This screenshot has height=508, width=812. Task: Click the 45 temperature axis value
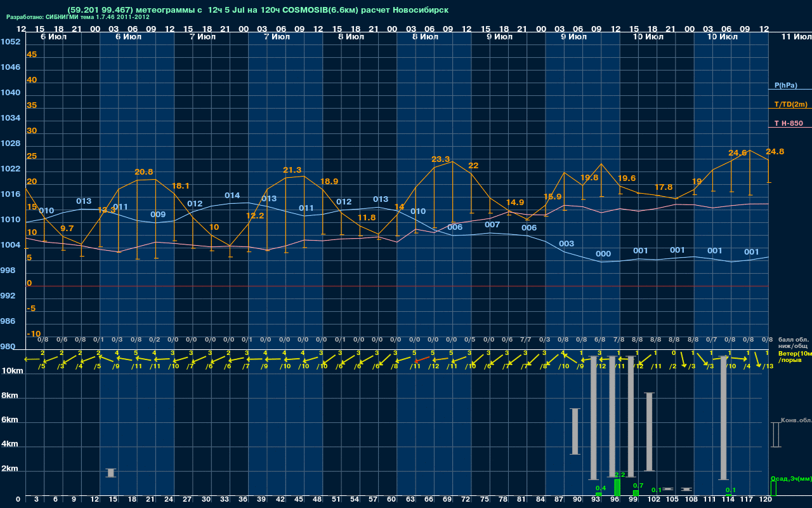coord(32,54)
